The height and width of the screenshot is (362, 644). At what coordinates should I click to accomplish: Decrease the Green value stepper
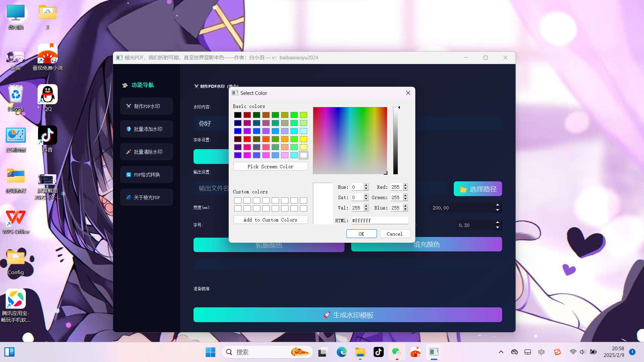(406, 199)
